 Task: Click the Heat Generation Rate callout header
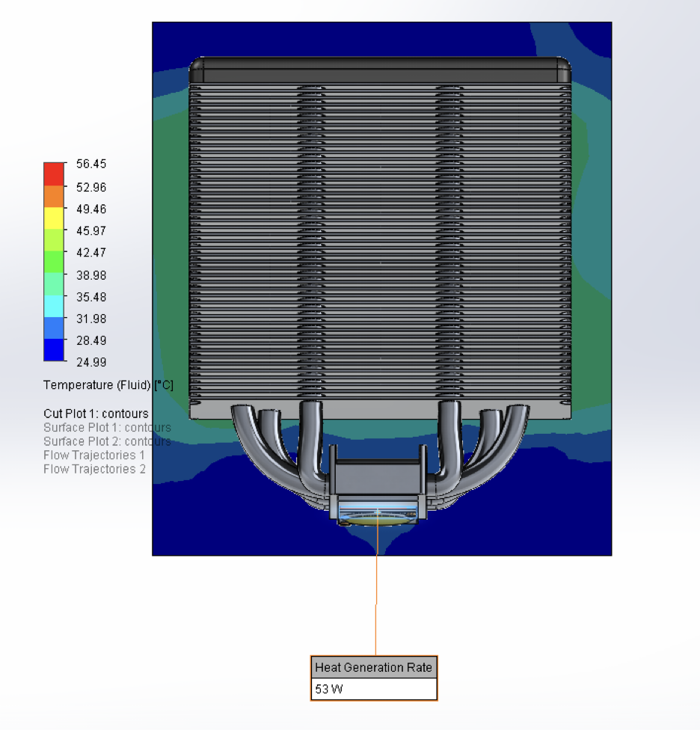coord(374,667)
